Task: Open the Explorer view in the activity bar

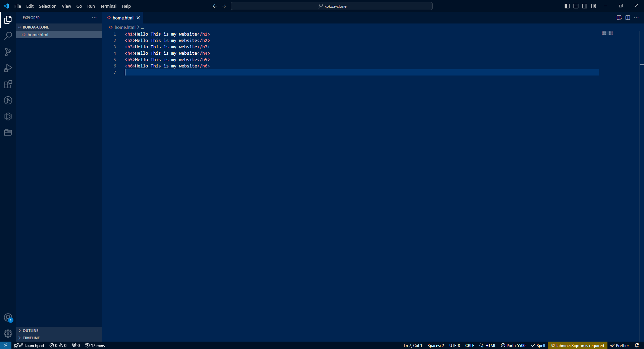Action: [8, 20]
